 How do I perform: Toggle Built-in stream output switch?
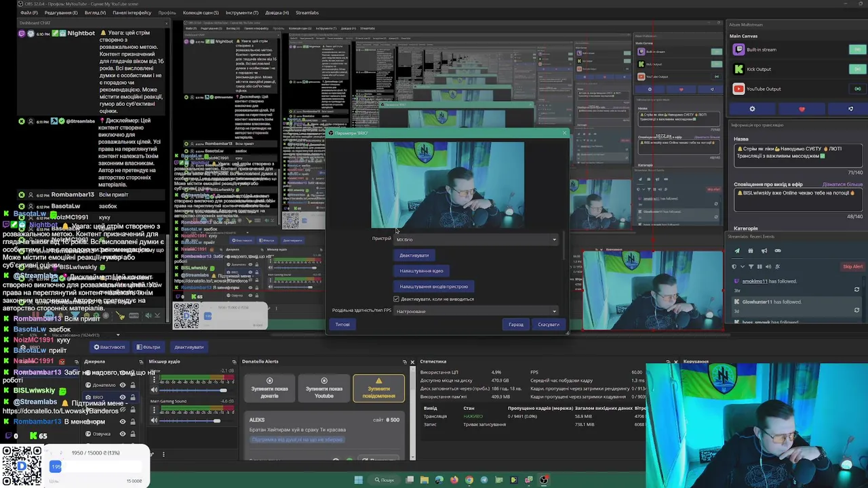(857, 49)
